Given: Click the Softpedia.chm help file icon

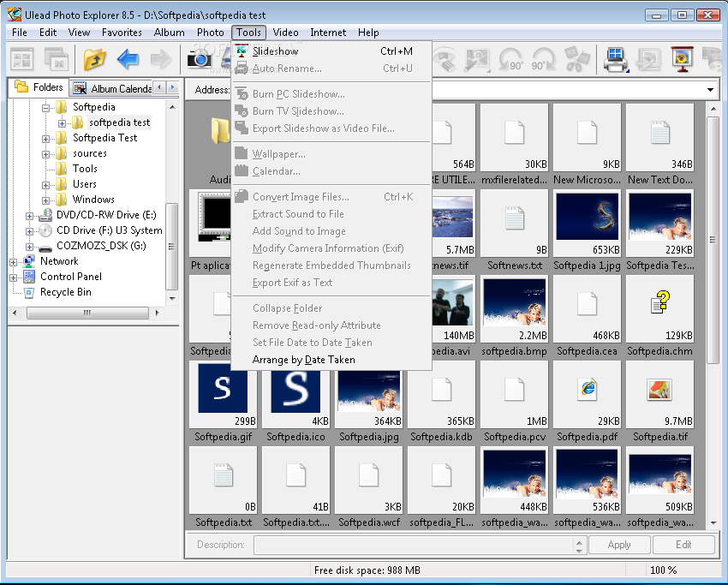Looking at the screenshot, I should 659,301.
